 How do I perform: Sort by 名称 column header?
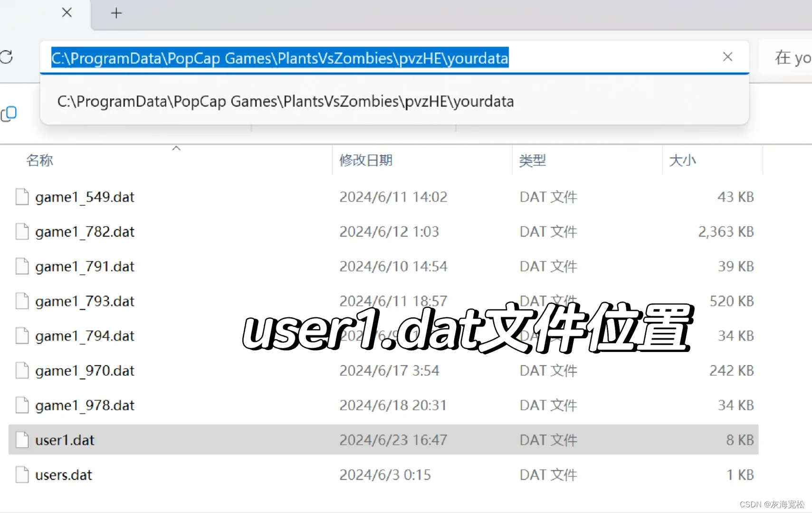(x=39, y=160)
